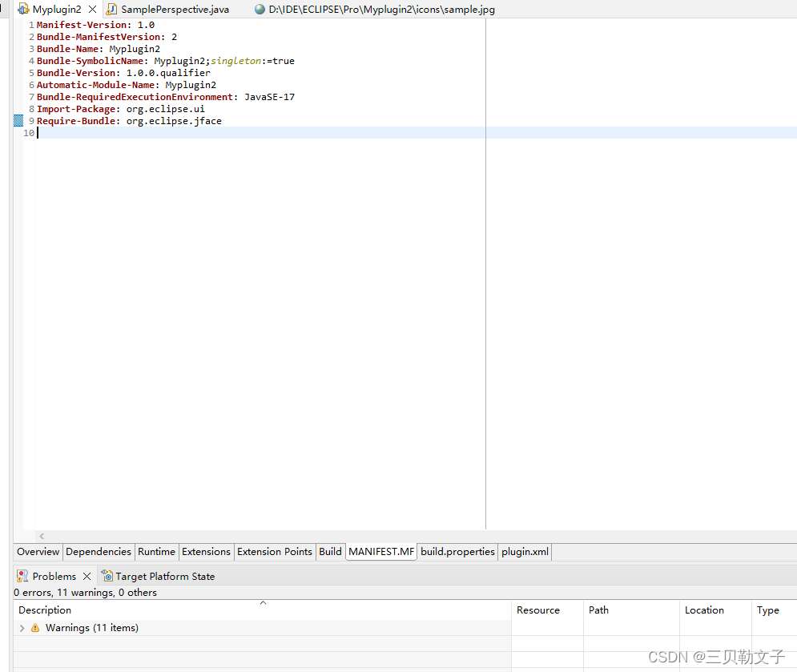This screenshot has width=797, height=672.
Task: Click the globe icon on the sample.jpg tab
Action: pyautogui.click(x=259, y=10)
